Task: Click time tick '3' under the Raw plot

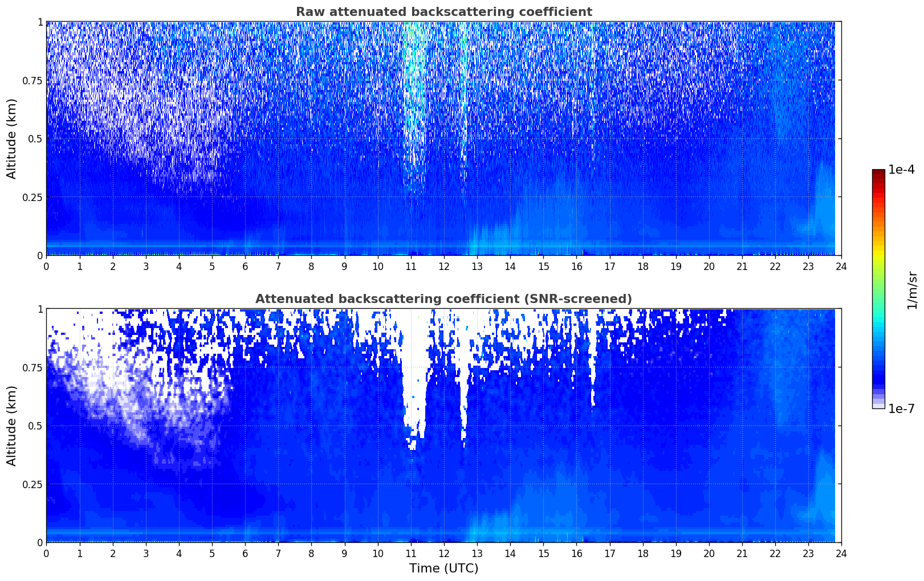Action: 145,266
